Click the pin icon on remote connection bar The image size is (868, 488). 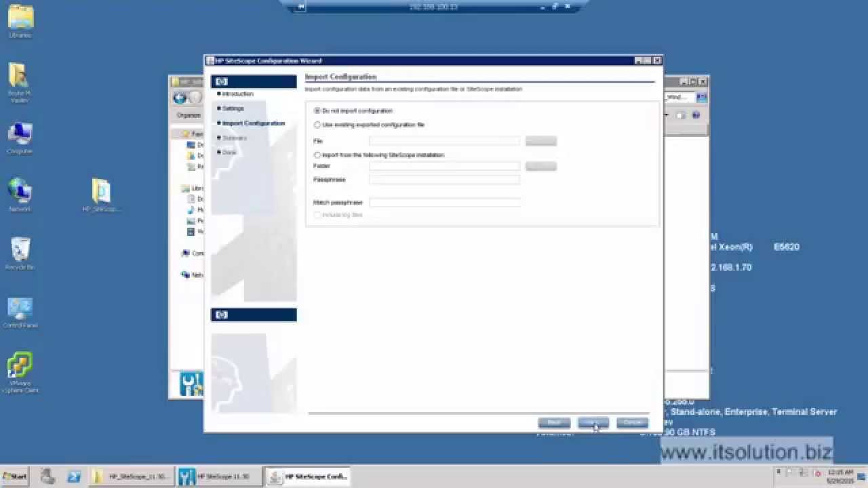(302, 7)
